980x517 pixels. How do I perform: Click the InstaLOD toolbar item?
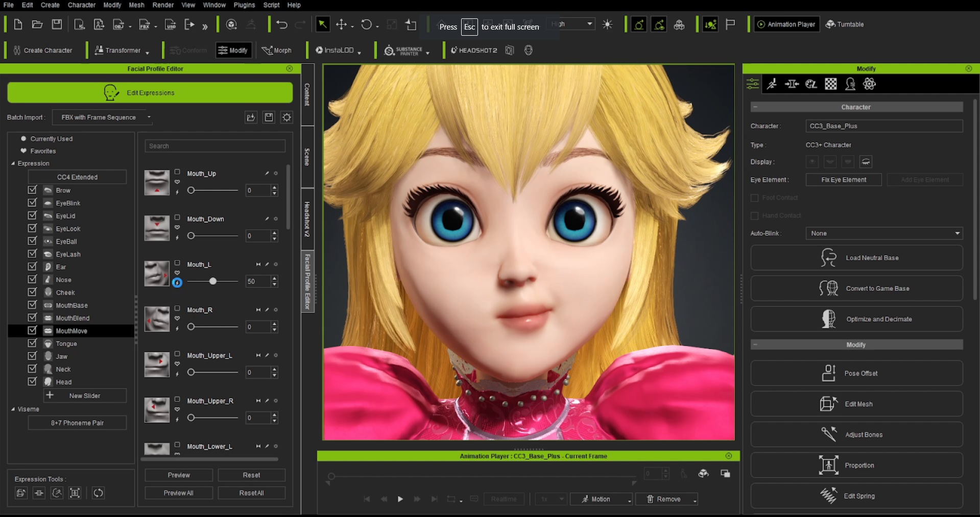pyautogui.click(x=335, y=50)
